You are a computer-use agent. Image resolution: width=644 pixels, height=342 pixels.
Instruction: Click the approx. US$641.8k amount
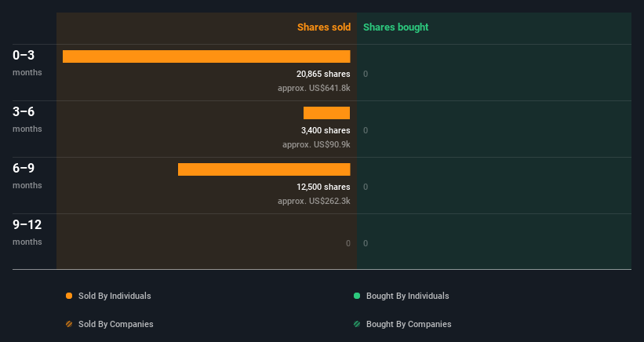314,89
